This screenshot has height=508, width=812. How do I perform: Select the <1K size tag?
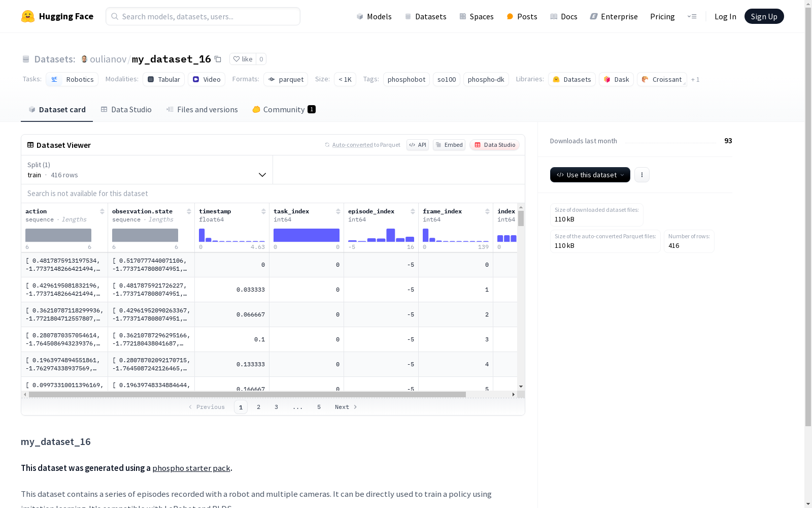(x=345, y=79)
